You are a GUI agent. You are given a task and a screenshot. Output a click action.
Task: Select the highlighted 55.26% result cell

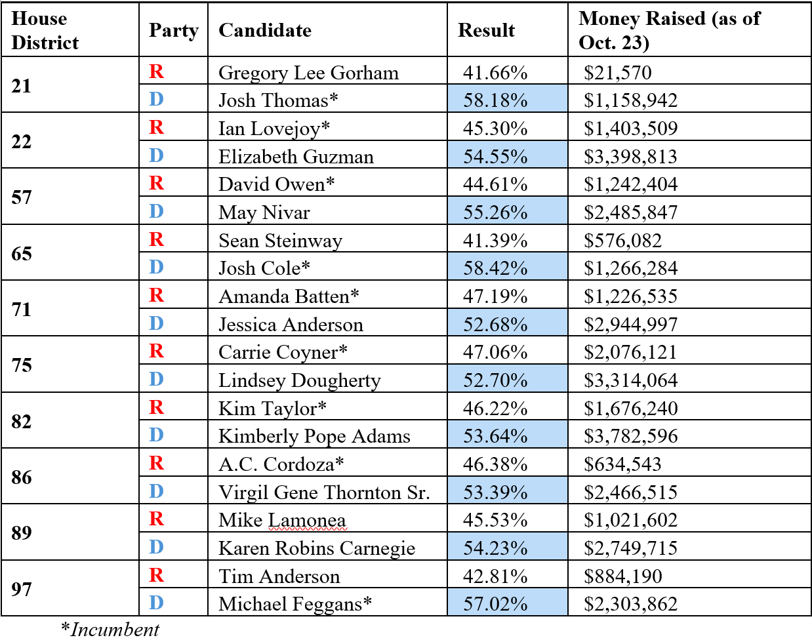point(495,212)
